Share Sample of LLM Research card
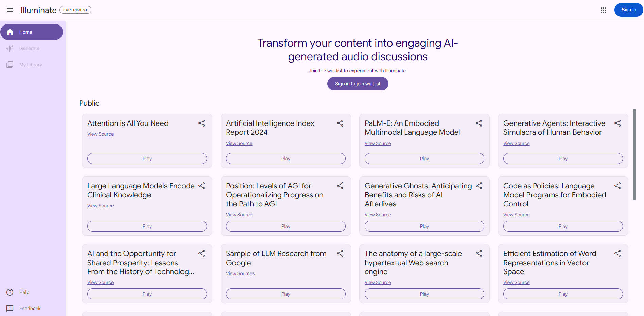 point(340,253)
